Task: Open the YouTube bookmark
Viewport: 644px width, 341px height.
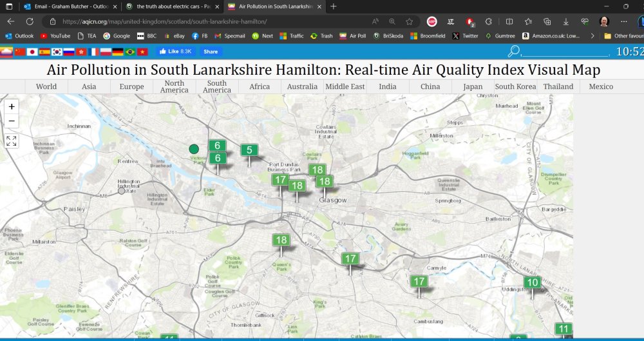Action: click(56, 36)
